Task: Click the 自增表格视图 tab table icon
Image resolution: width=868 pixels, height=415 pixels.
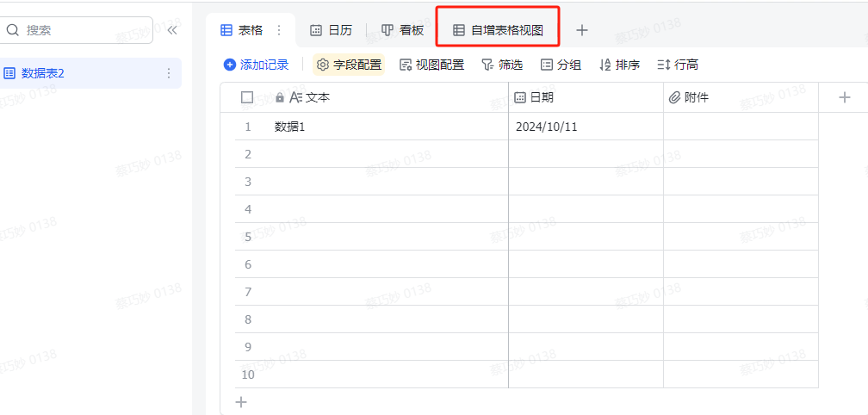Action: tap(458, 30)
